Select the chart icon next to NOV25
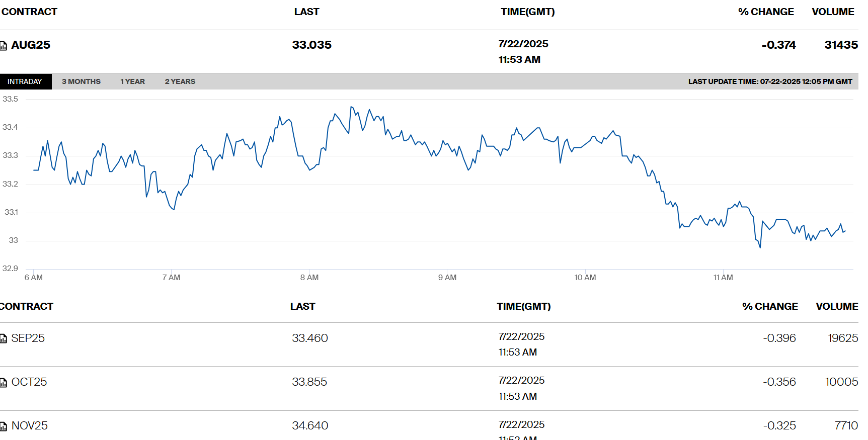Image resolution: width=868 pixels, height=440 pixels. pos(3,426)
